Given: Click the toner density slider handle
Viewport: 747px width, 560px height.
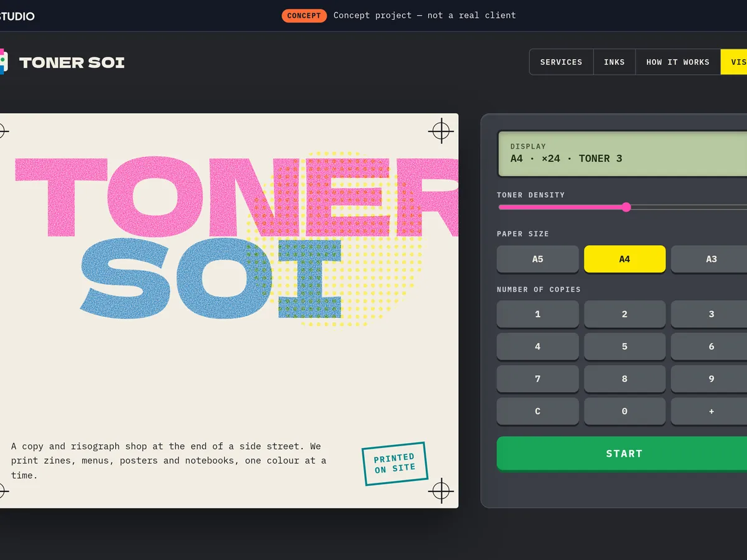Looking at the screenshot, I should click(x=626, y=207).
